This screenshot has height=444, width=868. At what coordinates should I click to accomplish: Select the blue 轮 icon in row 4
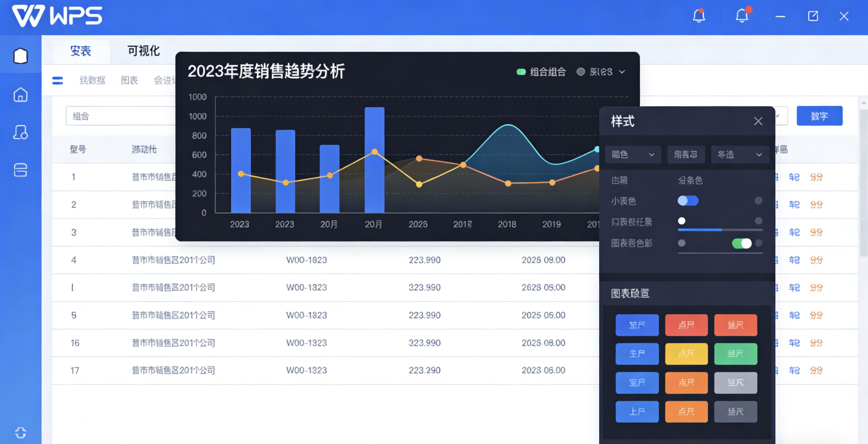click(x=794, y=260)
